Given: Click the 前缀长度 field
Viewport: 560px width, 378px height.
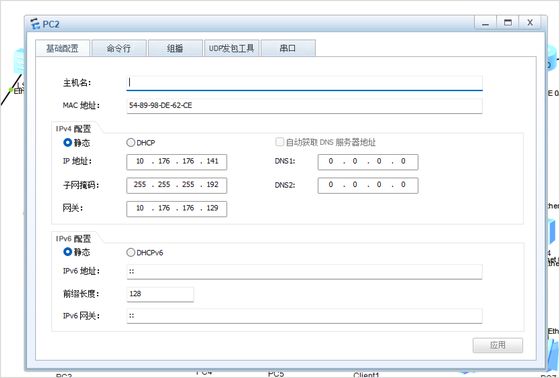Looking at the screenshot, I should pyautogui.click(x=160, y=294).
